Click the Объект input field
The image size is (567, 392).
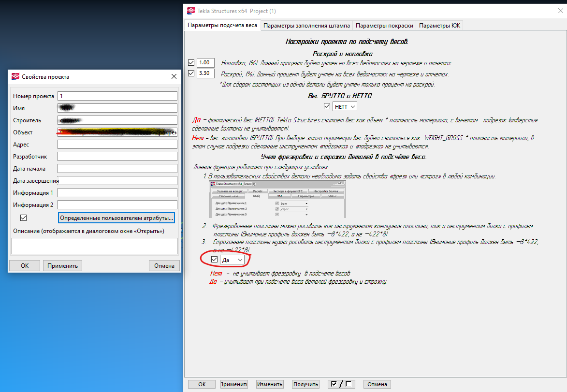click(x=117, y=132)
